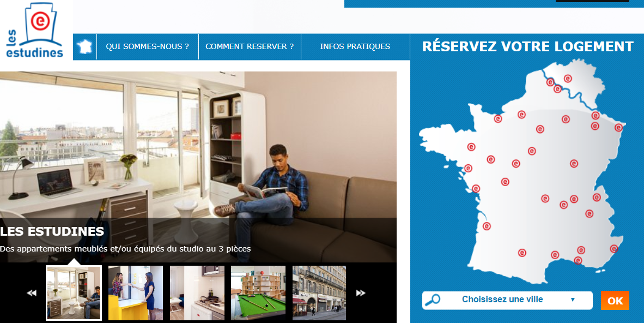Select the kitchenette thumbnail
The image size is (644, 323).
tap(197, 293)
